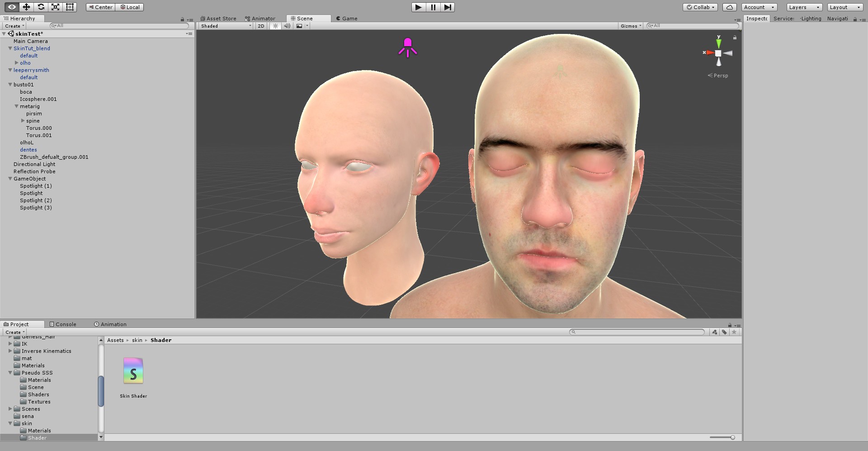Select the Scale tool
868x451 pixels.
tap(55, 7)
